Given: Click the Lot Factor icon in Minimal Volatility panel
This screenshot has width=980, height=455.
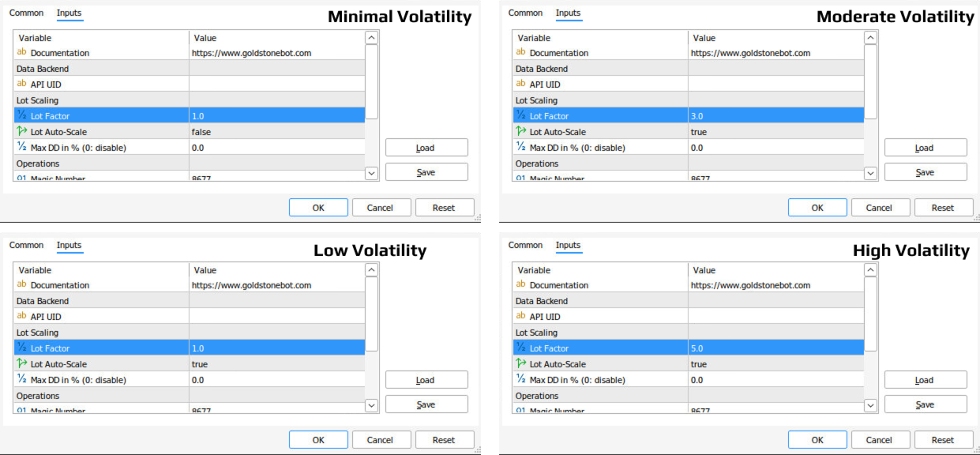Looking at the screenshot, I should point(21,116).
